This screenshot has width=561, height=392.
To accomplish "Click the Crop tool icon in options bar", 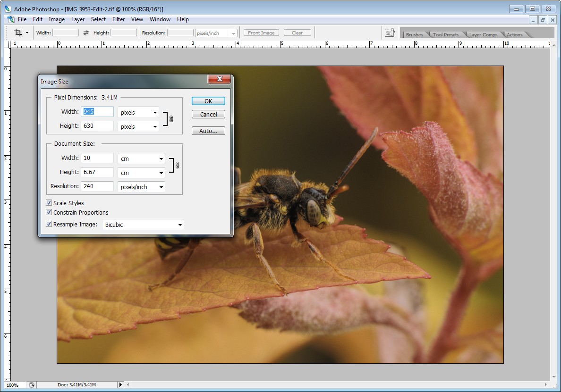I will (18, 33).
